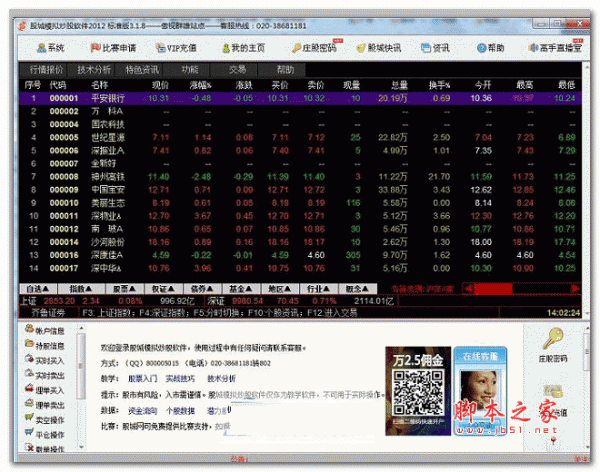Select the 中国宝安 stock row
600x472 pixels.
(x=300, y=190)
